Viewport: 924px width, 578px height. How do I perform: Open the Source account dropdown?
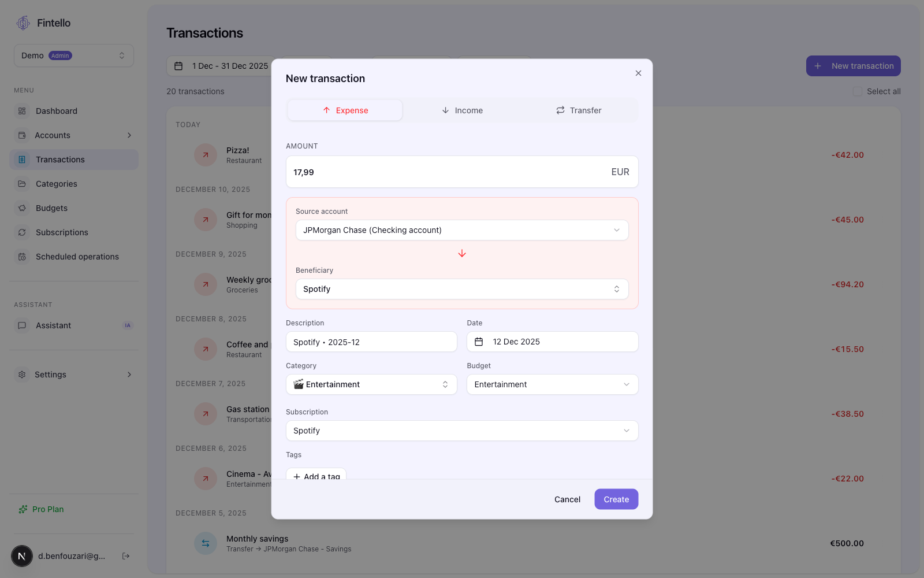[x=461, y=229]
